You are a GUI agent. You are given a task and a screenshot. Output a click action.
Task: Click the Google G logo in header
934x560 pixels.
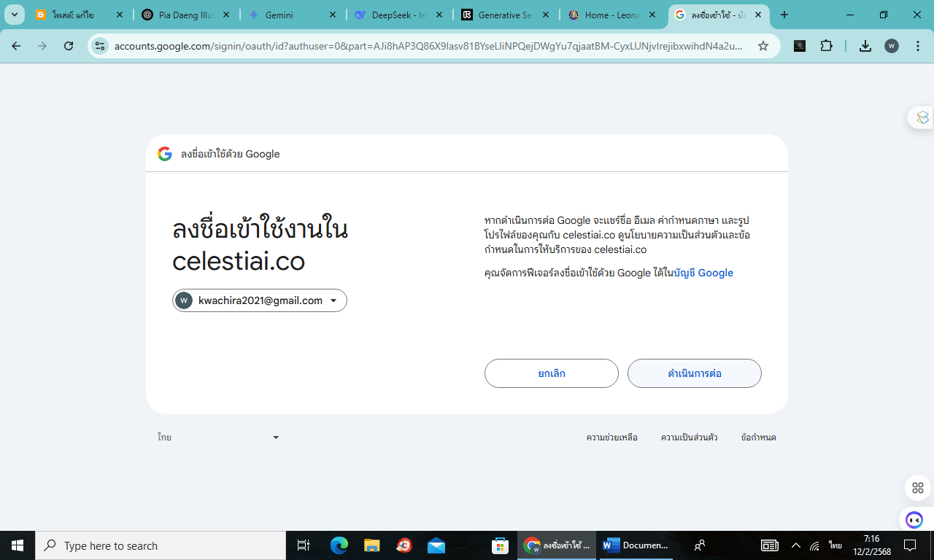tap(165, 154)
